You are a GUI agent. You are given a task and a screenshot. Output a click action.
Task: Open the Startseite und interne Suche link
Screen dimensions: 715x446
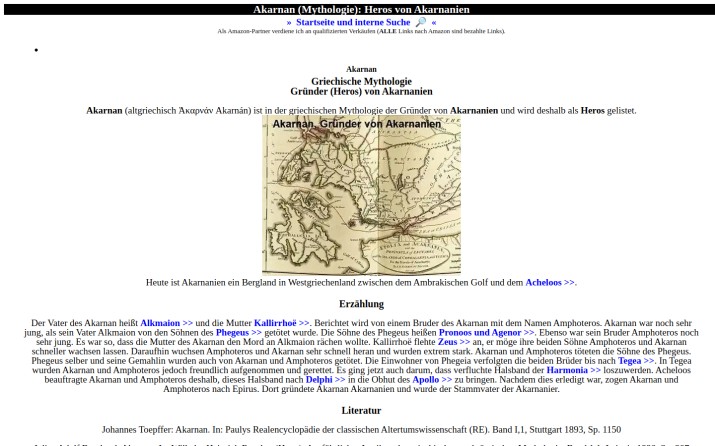coord(353,22)
